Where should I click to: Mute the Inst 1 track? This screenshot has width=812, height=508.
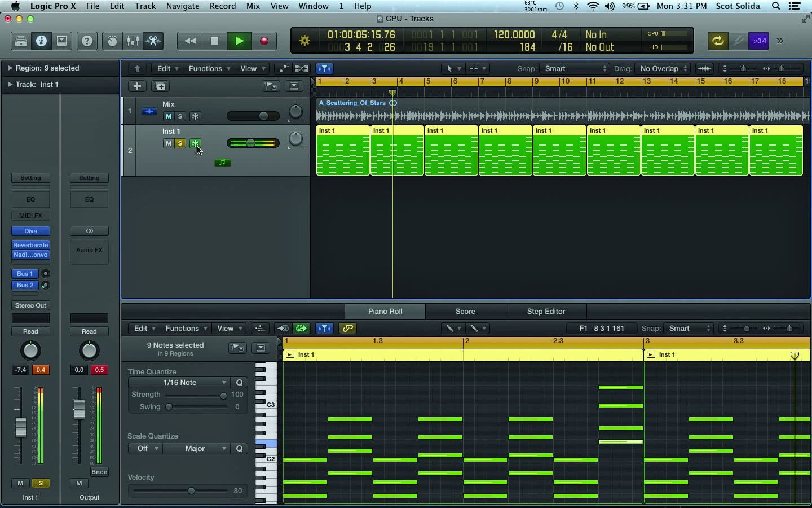point(168,143)
